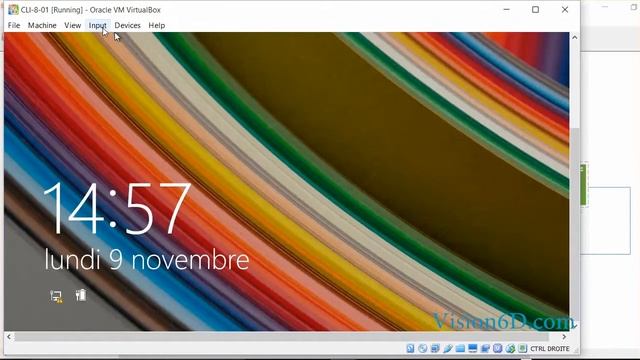Click the network adapters status icon

click(436, 349)
